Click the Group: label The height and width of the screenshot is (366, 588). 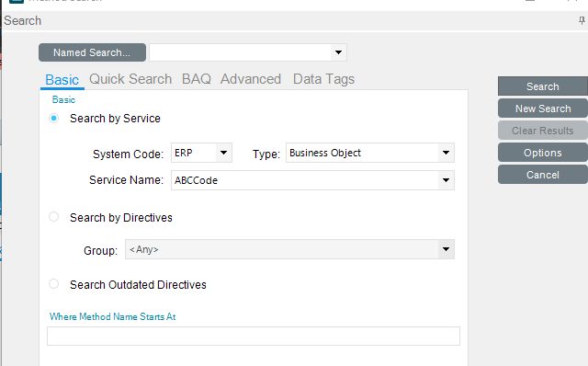click(100, 251)
